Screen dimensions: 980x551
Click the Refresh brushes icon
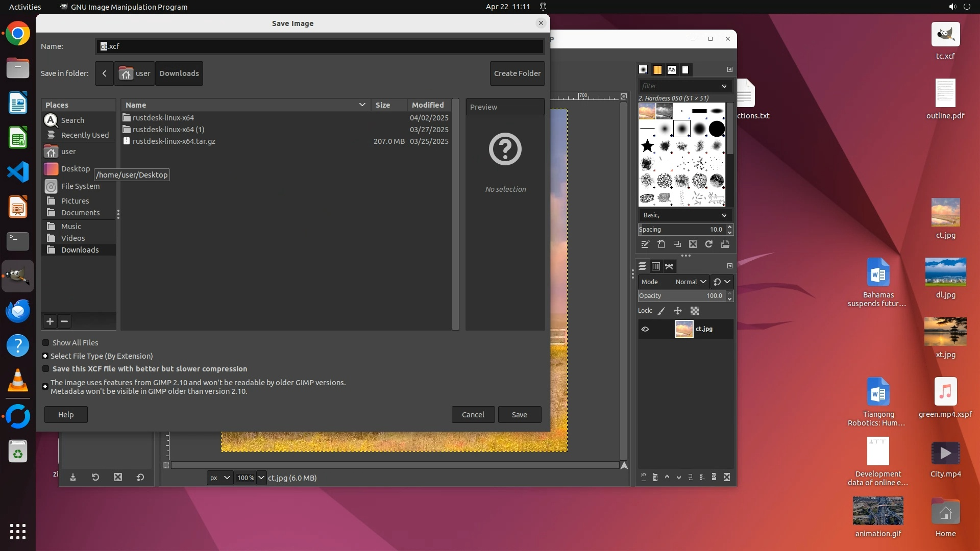pos(709,244)
